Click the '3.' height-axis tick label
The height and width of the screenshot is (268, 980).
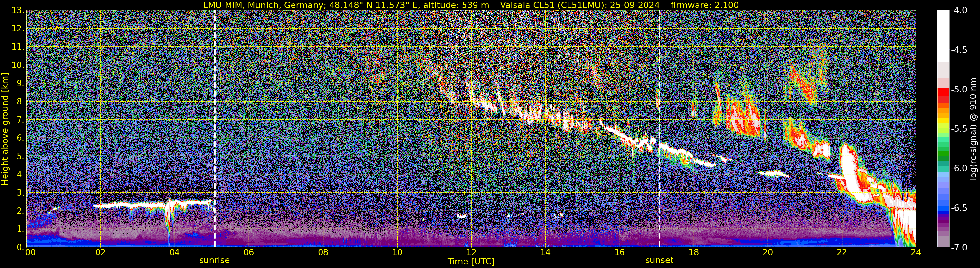[x=20, y=193]
